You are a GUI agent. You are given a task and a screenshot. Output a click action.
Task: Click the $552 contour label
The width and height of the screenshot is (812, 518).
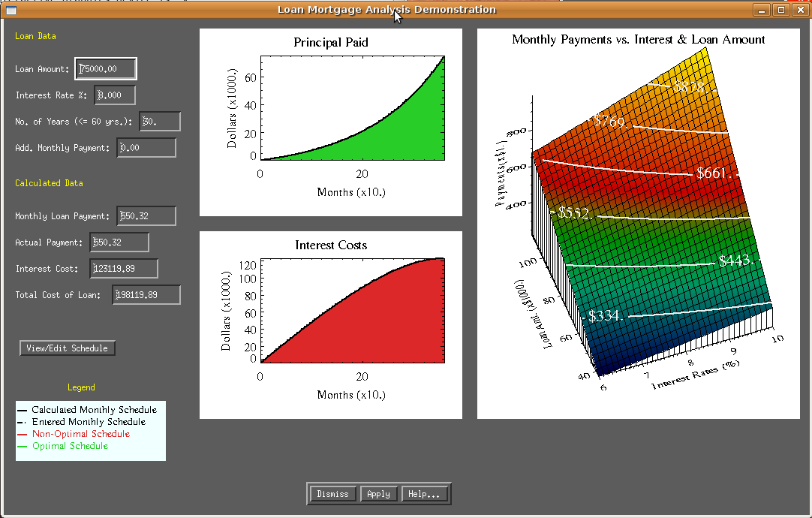coord(574,213)
